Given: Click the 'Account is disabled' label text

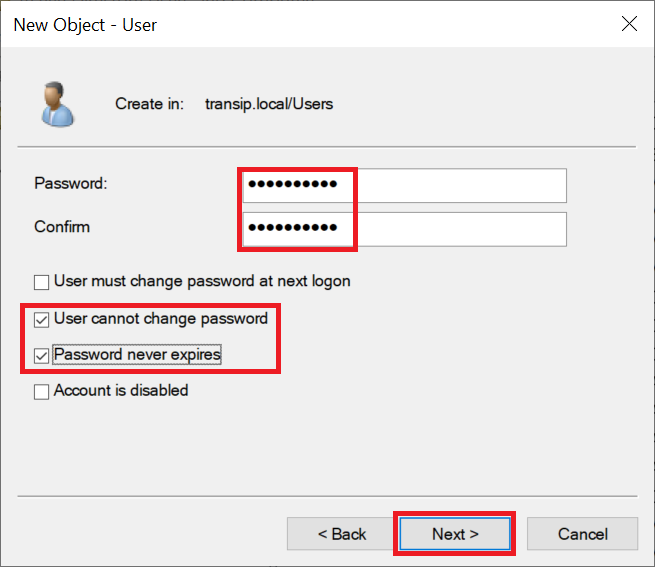Looking at the screenshot, I should (121, 391).
